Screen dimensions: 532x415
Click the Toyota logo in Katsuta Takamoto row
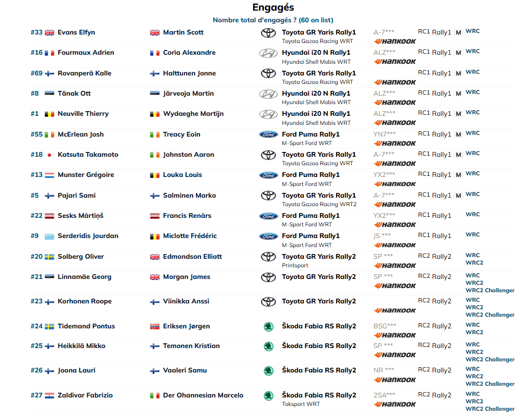pos(268,155)
